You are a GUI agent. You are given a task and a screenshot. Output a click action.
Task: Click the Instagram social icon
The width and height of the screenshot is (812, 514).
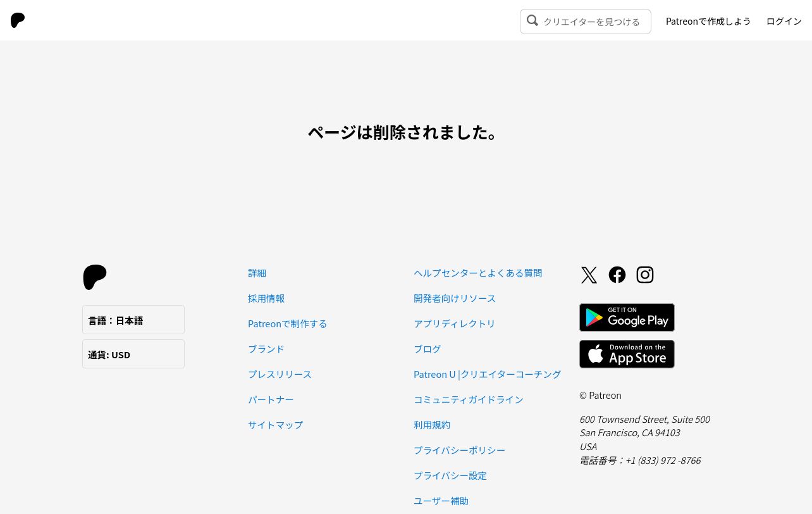645,275
